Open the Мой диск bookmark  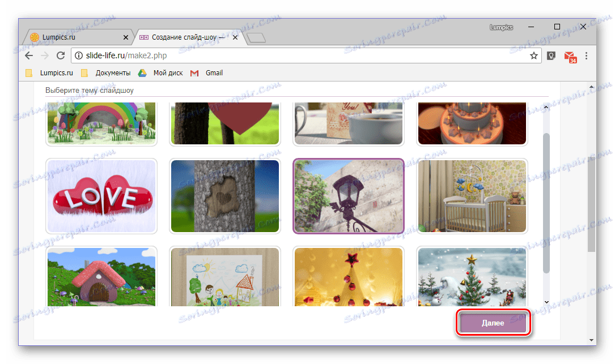[160, 73]
